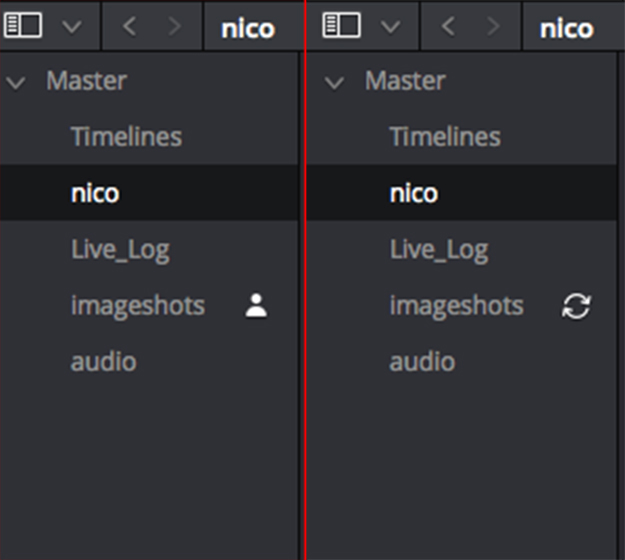Screen dimensions: 625x560
Task: Click the forward arrow in left panel
Action: [175, 26]
